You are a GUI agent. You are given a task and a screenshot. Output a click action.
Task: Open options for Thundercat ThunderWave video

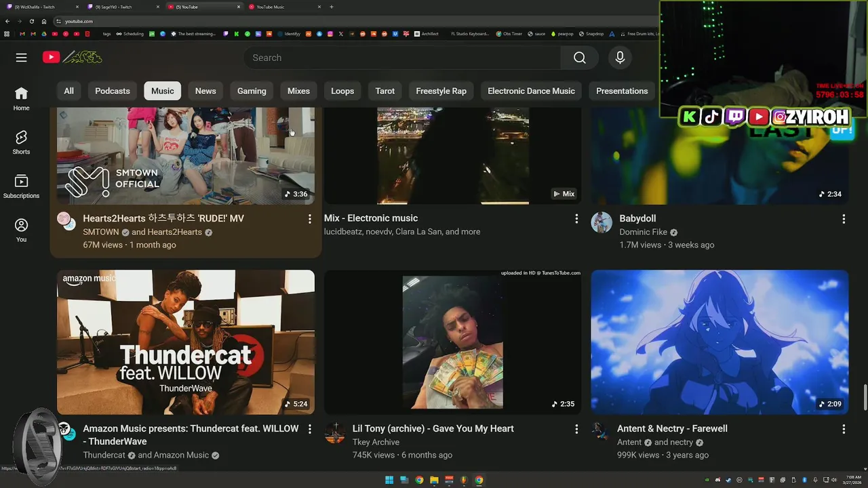309,429
